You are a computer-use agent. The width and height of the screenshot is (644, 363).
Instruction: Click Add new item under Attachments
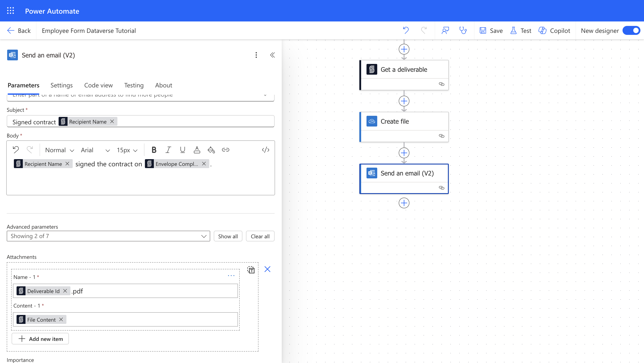click(x=40, y=339)
